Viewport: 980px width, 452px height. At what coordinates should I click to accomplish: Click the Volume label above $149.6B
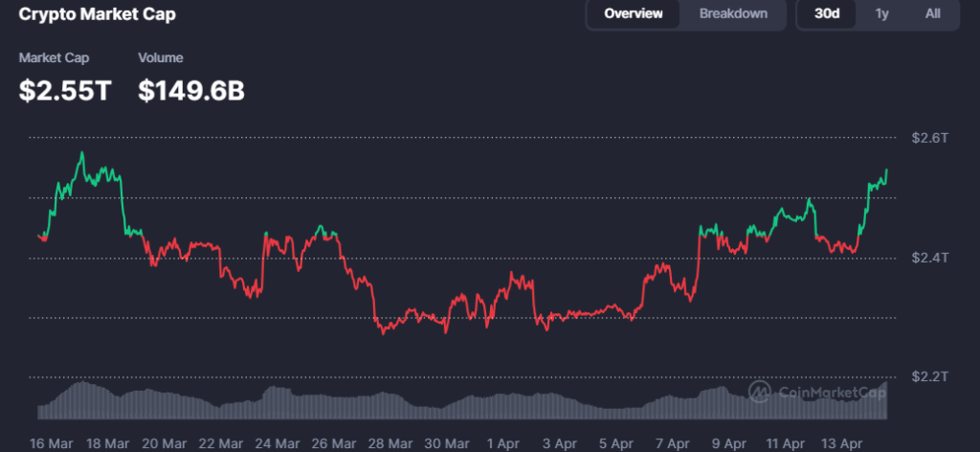click(x=161, y=58)
